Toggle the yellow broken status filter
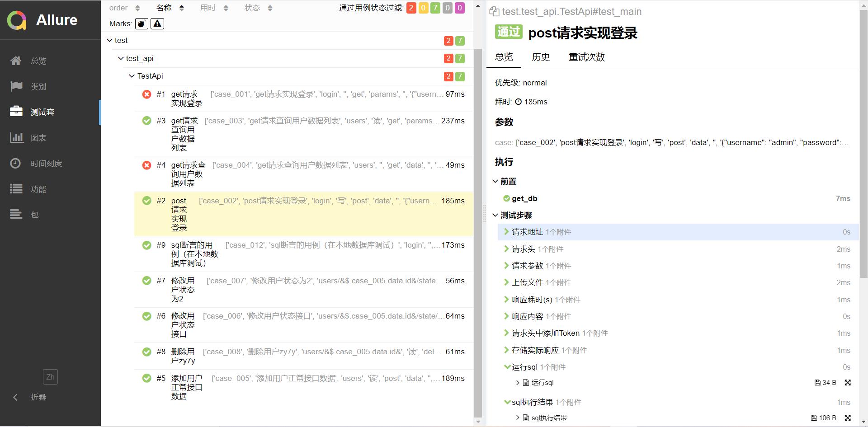868x427 pixels. pyautogui.click(x=424, y=8)
